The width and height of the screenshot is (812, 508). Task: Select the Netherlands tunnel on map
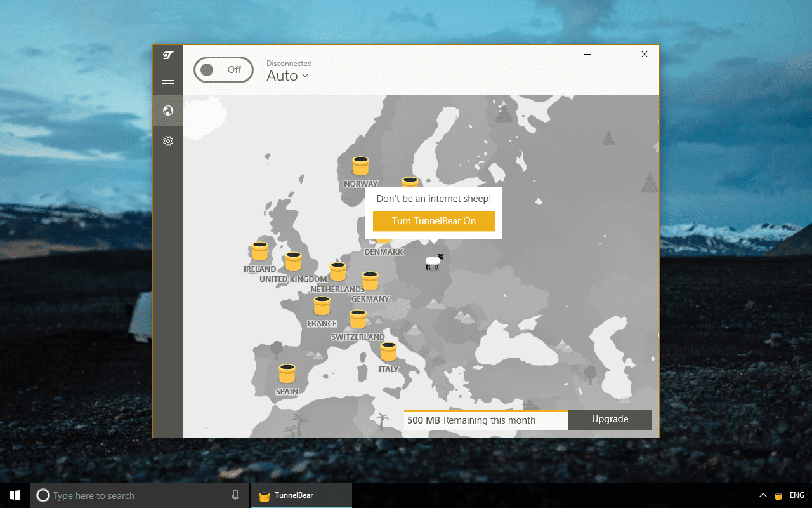tap(338, 271)
